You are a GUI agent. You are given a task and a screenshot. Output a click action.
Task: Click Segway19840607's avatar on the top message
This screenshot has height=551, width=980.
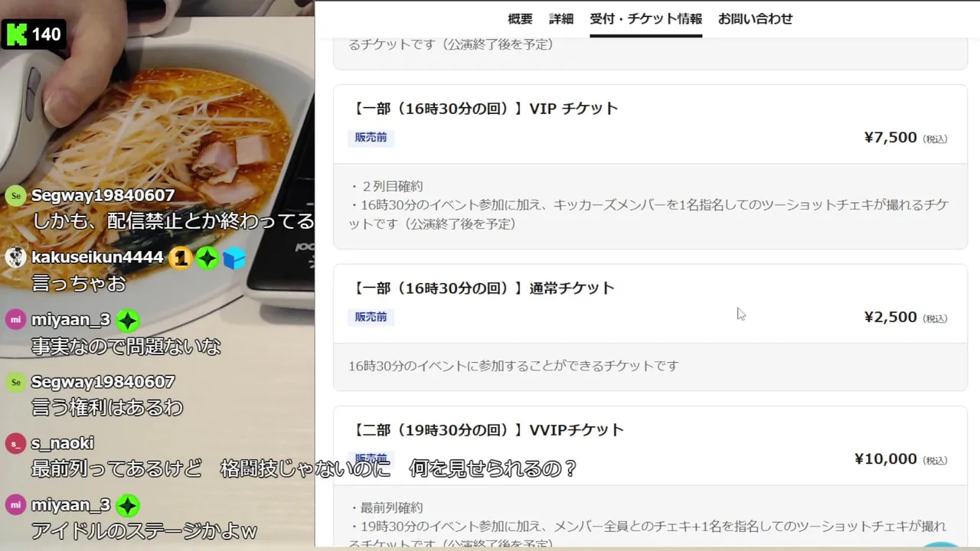15,196
